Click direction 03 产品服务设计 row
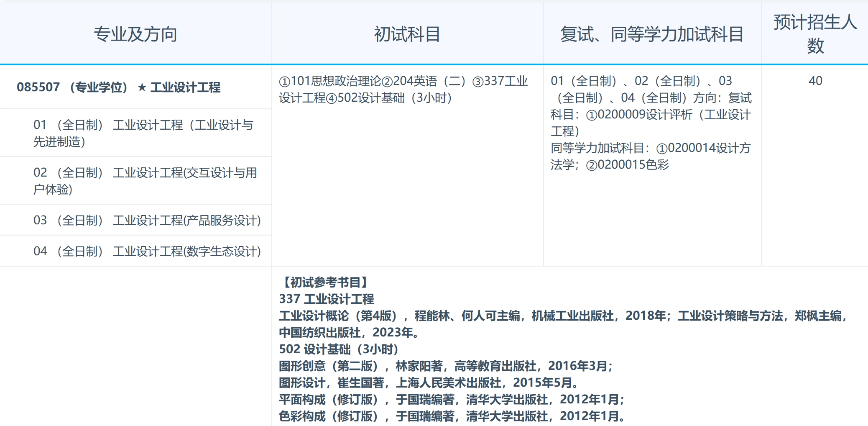The height and width of the screenshot is (426, 868). coord(146,219)
